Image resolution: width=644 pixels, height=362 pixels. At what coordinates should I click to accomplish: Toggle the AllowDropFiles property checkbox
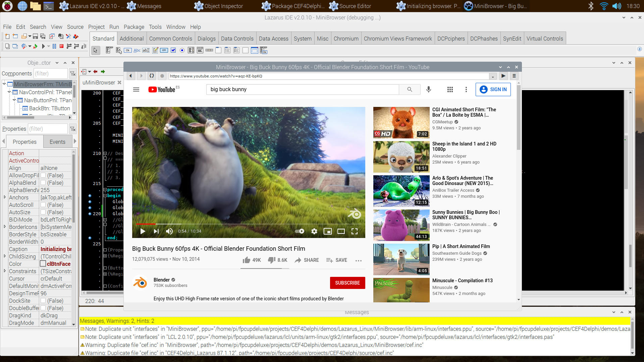point(43,175)
